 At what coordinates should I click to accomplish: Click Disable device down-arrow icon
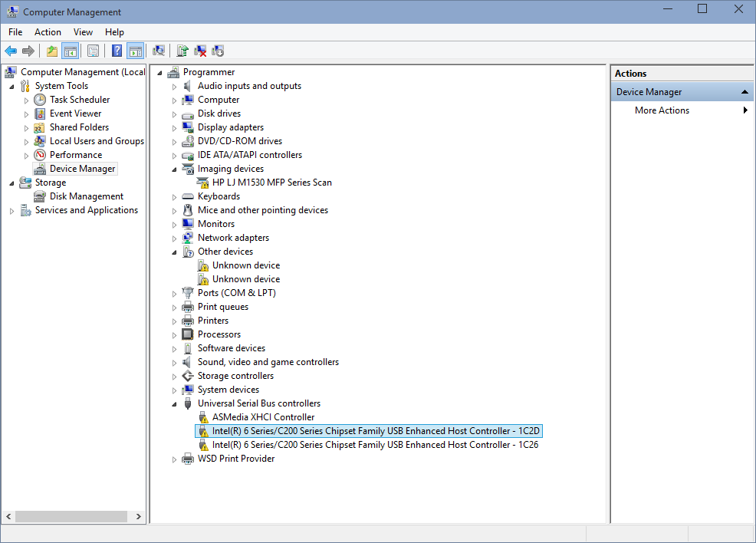[218, 51]
